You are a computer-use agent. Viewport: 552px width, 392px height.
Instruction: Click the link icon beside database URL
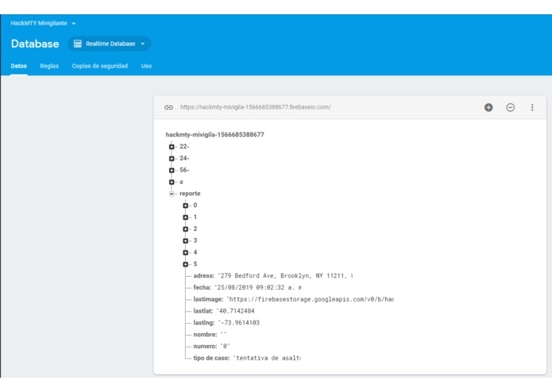(168, 107)
